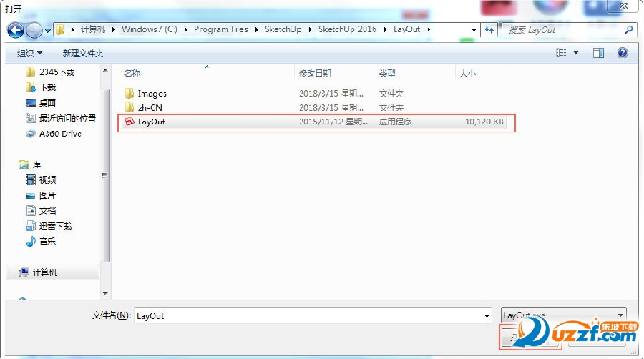The width and height of the screenshot is (644, 359).
Task: Select the 2345下载 folder in sidebar
Action: click(x=57, y=72)
